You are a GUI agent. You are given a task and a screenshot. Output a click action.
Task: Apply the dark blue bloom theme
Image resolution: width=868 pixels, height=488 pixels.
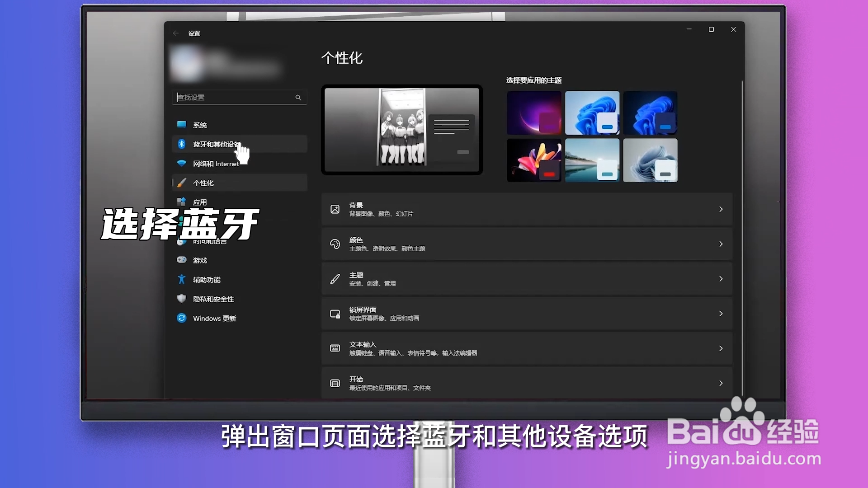click(650, 113)
